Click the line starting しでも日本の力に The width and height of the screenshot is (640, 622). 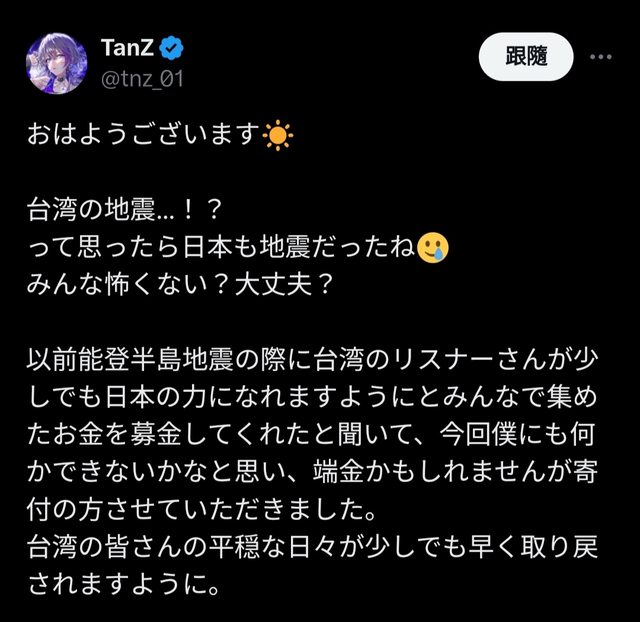(313, 397)
